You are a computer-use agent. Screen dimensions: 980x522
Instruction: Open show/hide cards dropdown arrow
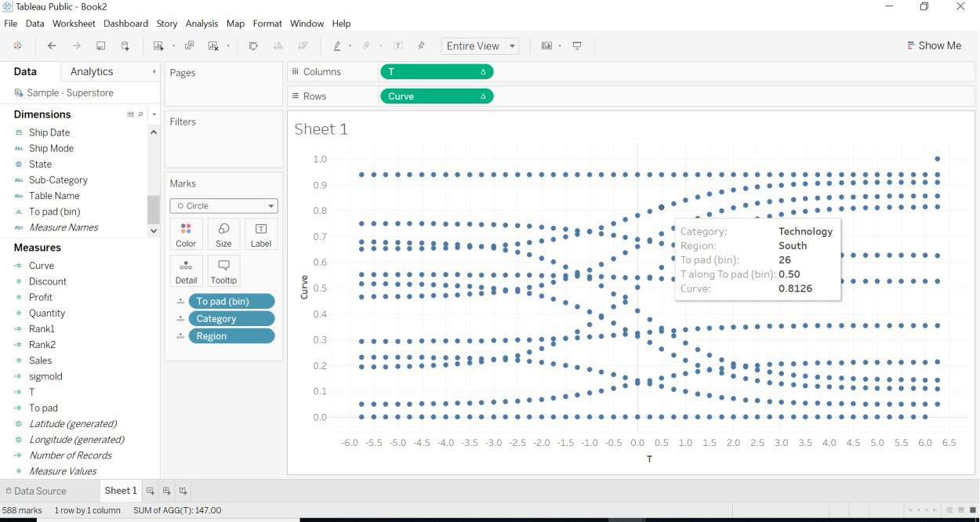[x=560, y=46]
